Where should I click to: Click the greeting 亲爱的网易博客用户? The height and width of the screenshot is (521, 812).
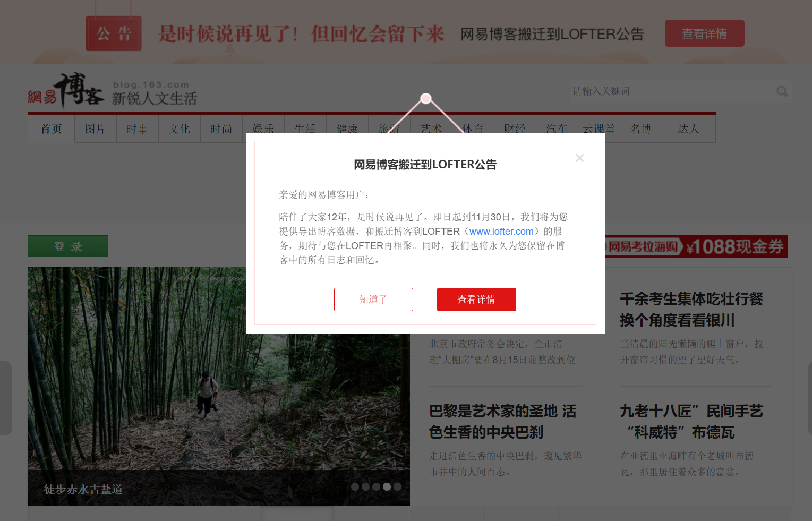pyautogui.click(x=324, y=195)
